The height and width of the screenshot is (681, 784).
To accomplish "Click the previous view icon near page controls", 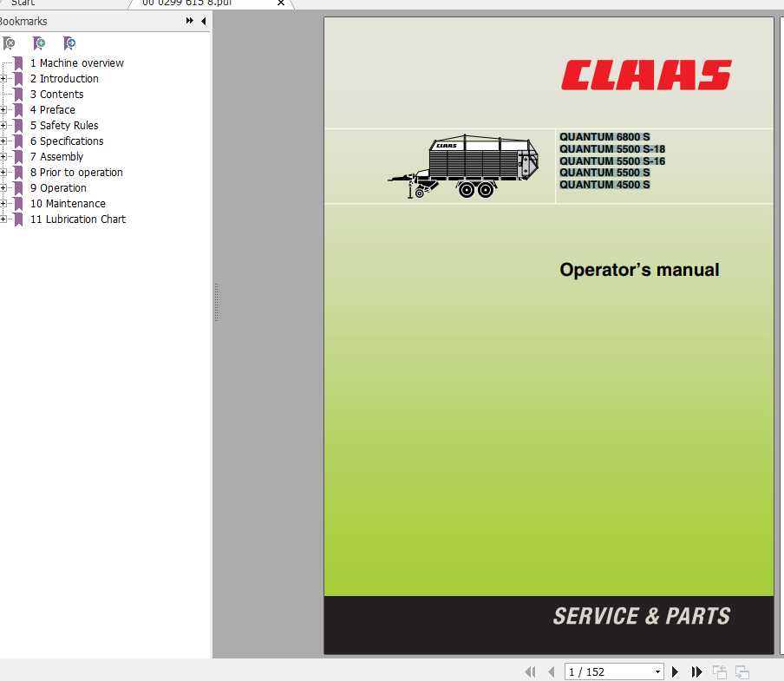I will pyautogui.click(x=720, y=671).
